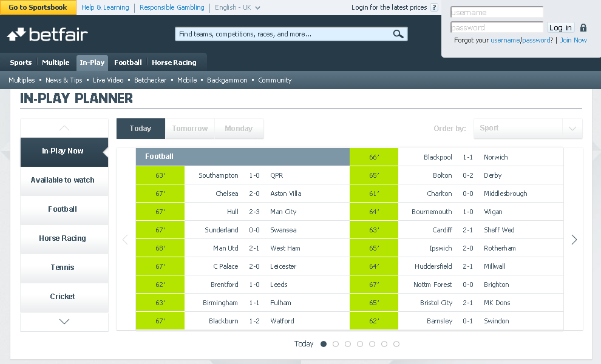Open Birmingham vs Fulham match

[243, 303]
